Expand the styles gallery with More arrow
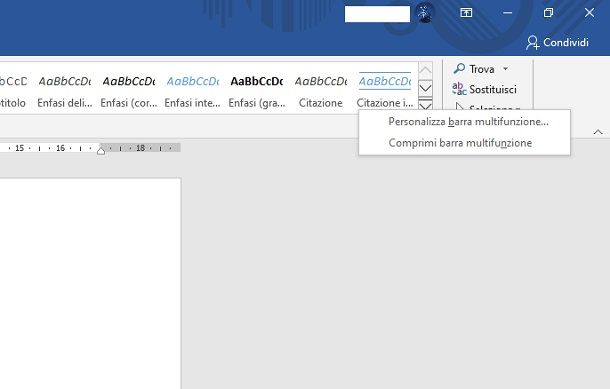610x389 pixels. [425, 105]
